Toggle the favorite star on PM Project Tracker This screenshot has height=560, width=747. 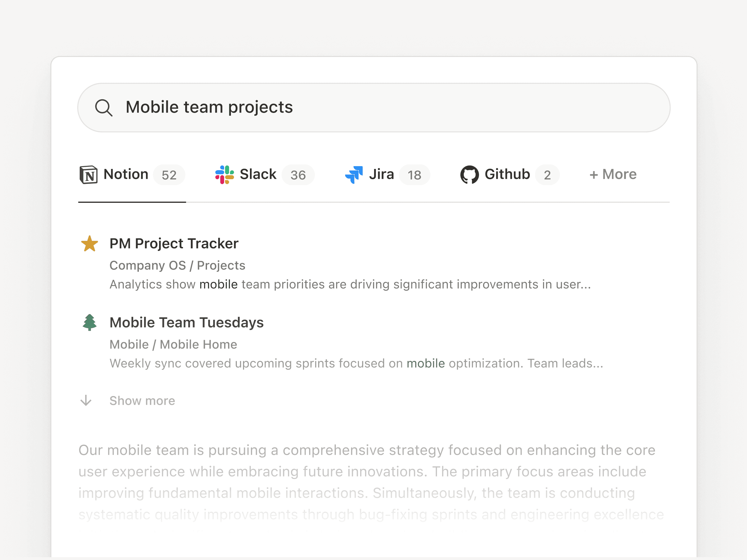point(89,243)
